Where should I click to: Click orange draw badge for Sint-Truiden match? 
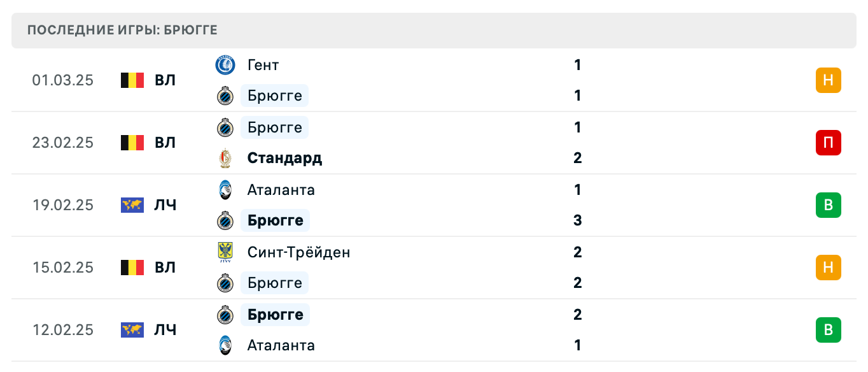(x=828, y=268)
